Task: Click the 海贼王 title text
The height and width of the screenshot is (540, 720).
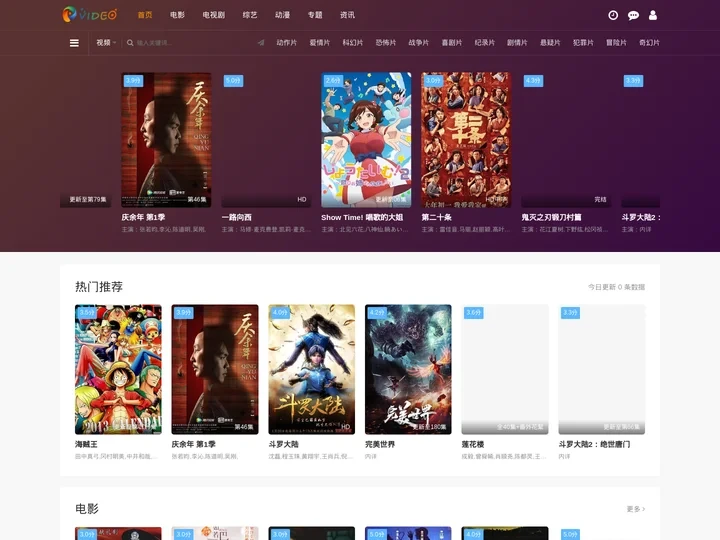Action: [x=86, y=444]
